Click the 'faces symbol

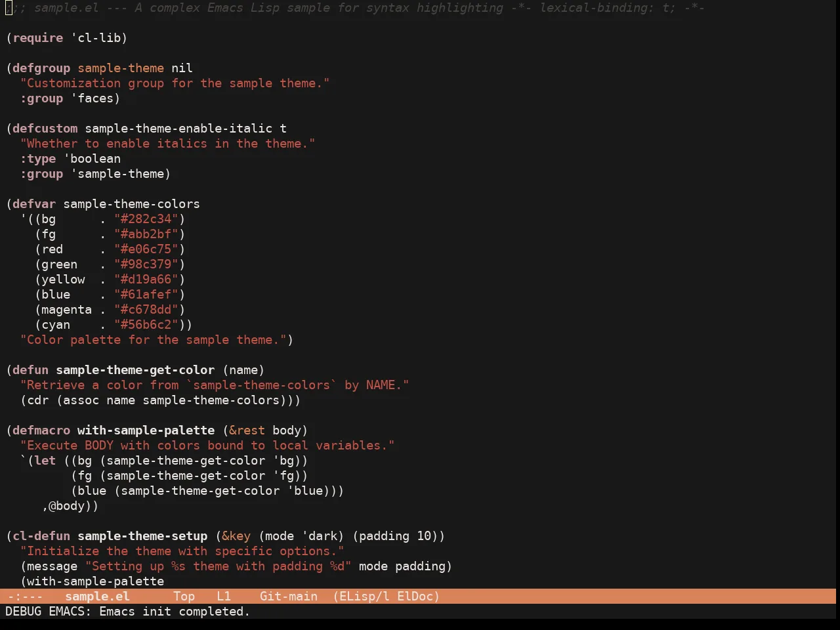click(x=92, y=98)
